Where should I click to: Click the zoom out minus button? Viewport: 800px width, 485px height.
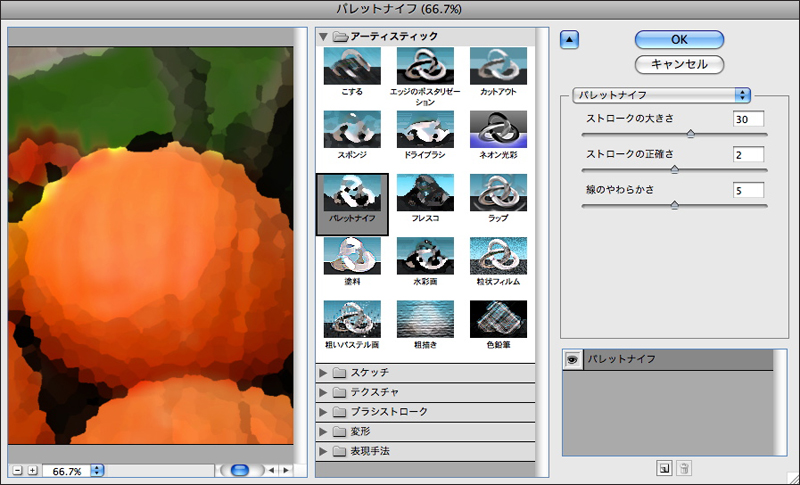coord(18,470)
